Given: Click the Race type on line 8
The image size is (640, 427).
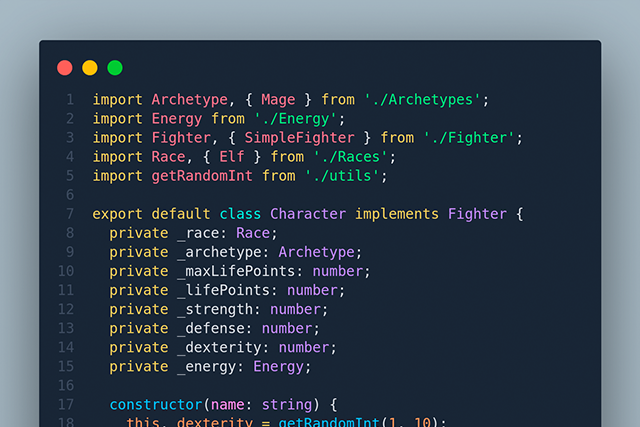Looking at the screenshot, I should point(253,233).
